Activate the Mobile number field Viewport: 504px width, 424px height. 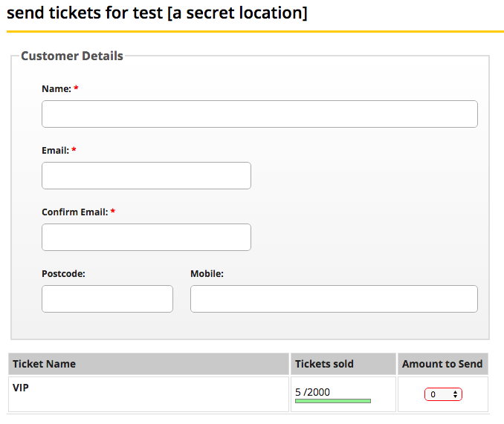pos(334,299)
